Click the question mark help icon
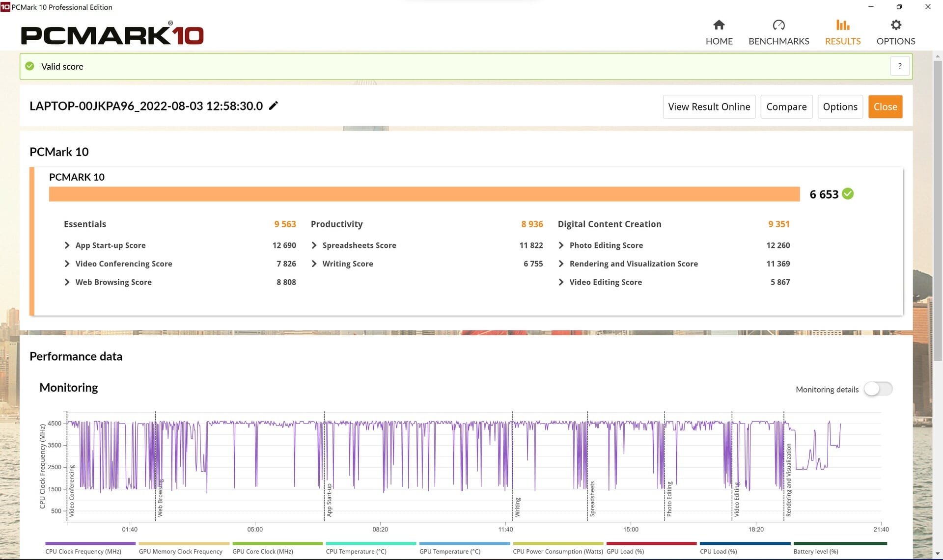Screen dimensions: 943x560 (x=900, y=66)
